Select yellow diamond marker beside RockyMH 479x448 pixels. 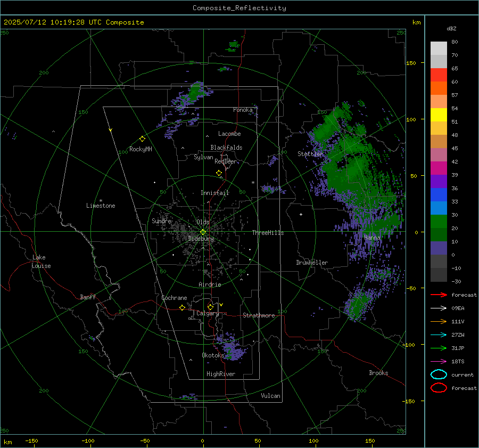(x=142, y=139)
